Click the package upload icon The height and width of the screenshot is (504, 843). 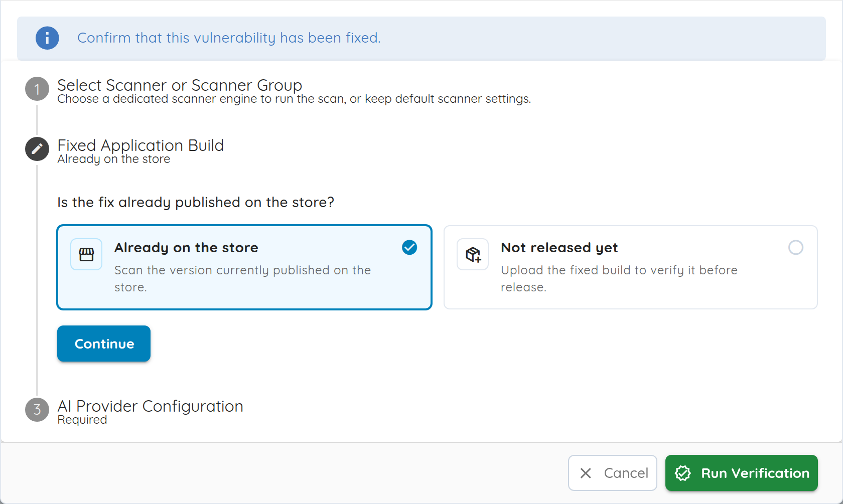coord(473,254)
